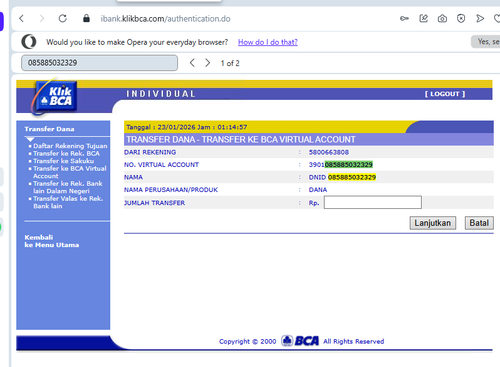The image size is (500, 367).
Task: Open the password key icon in address bar
Action: [x=404, y=18]
